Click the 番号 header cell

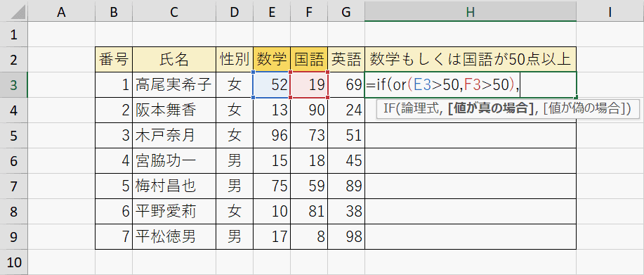click(114, 60)
